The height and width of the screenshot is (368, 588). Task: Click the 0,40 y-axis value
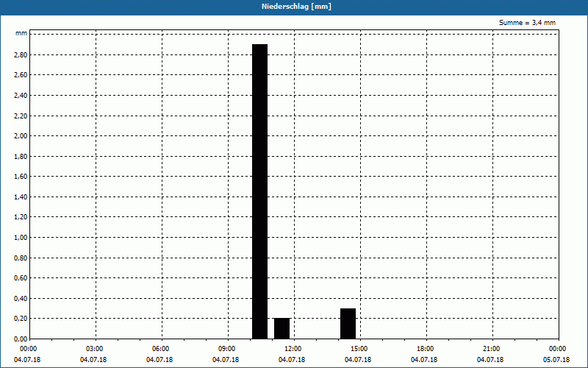21,298
